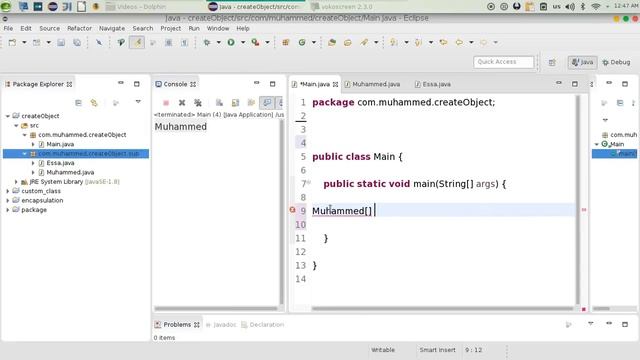Click the Clear Console icon
The height and width of the screenshot is (360, 640).
[x=220, y=103]
